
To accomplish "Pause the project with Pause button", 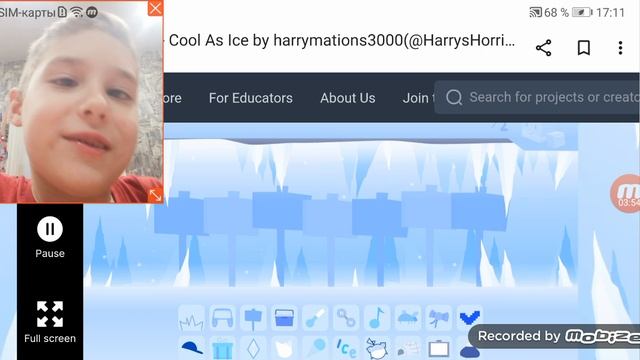I will point(50,238).
